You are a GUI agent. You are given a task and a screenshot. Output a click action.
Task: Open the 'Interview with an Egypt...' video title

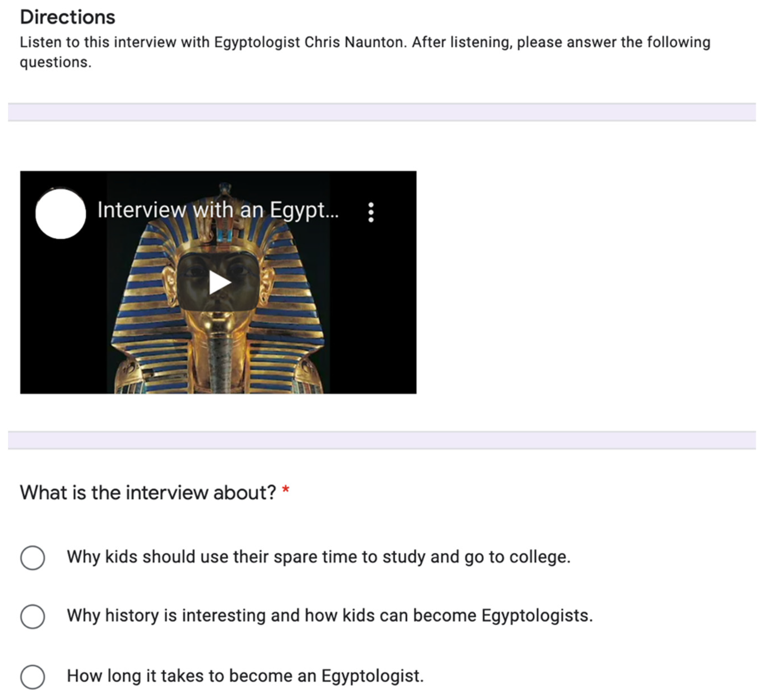click(x=217, y=210)
